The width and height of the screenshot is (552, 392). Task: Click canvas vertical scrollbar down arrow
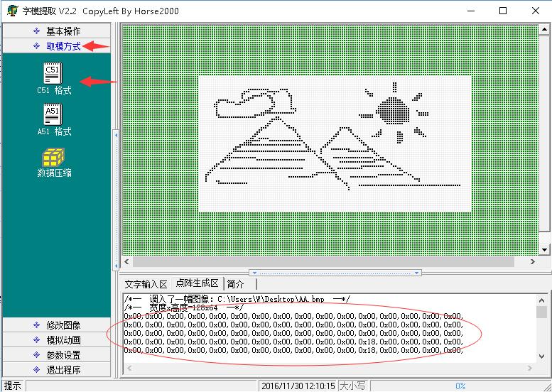click(x=544, y=250)
